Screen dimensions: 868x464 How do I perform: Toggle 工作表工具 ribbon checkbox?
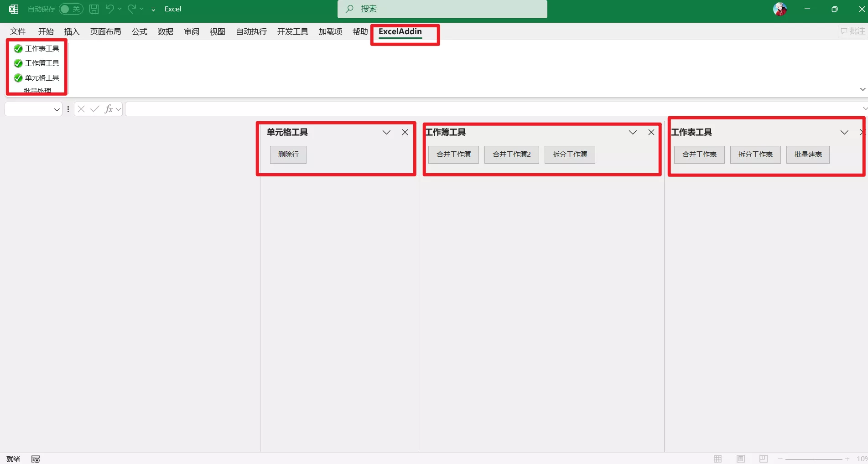(x=36, y=48)
